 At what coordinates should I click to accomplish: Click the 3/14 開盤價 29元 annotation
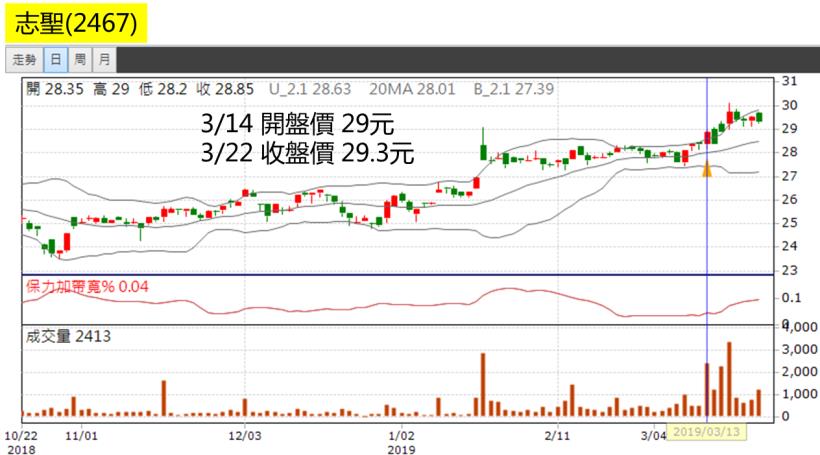297,124
